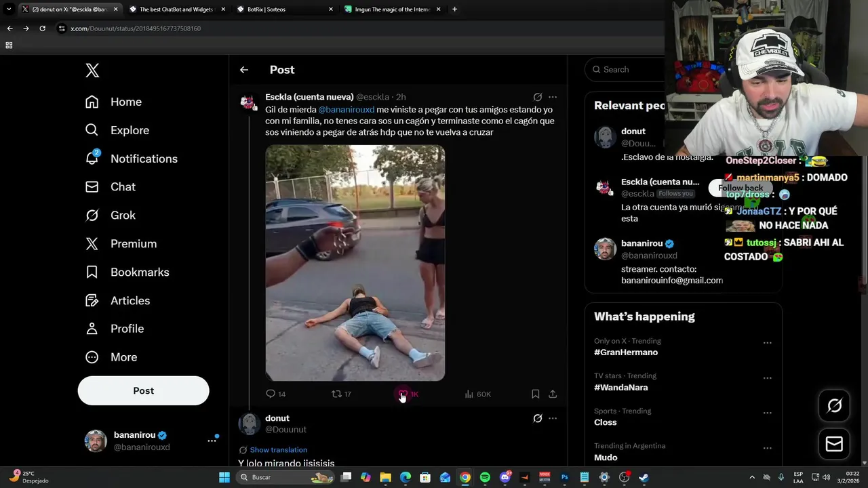868x488 pixels.
Task: Switch to the Imgur browser tab
Action: click(x=392, y=9)
